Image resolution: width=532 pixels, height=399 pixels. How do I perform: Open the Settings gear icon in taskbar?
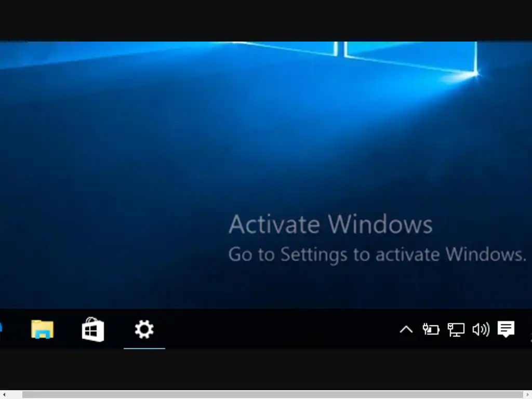pos(144,329)
